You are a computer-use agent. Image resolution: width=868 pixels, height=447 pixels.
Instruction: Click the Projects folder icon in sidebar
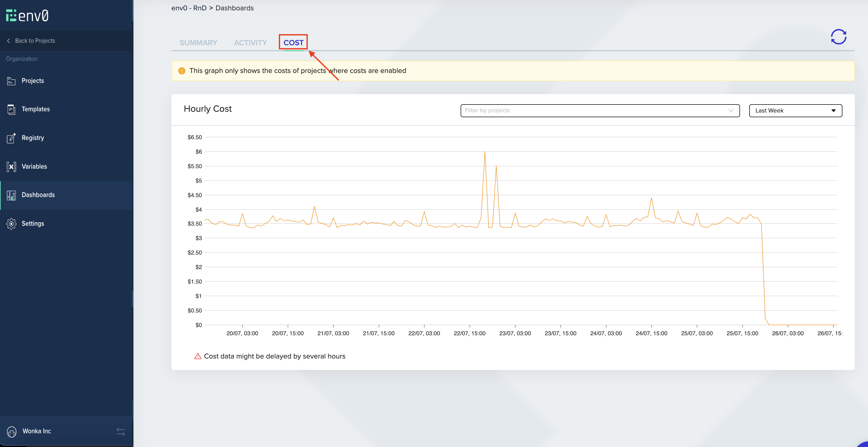[11, 81]
